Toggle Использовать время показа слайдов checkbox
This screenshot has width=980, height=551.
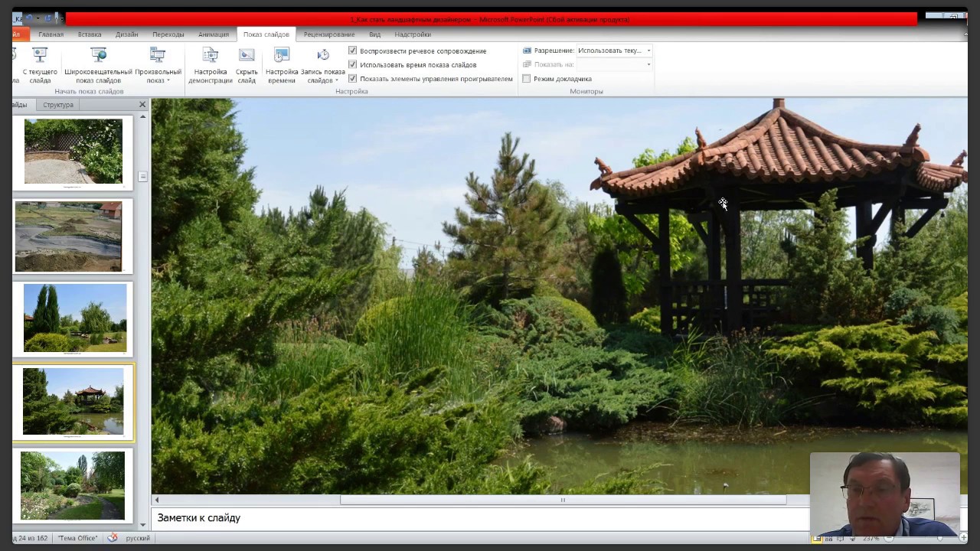tap(353, 65)
